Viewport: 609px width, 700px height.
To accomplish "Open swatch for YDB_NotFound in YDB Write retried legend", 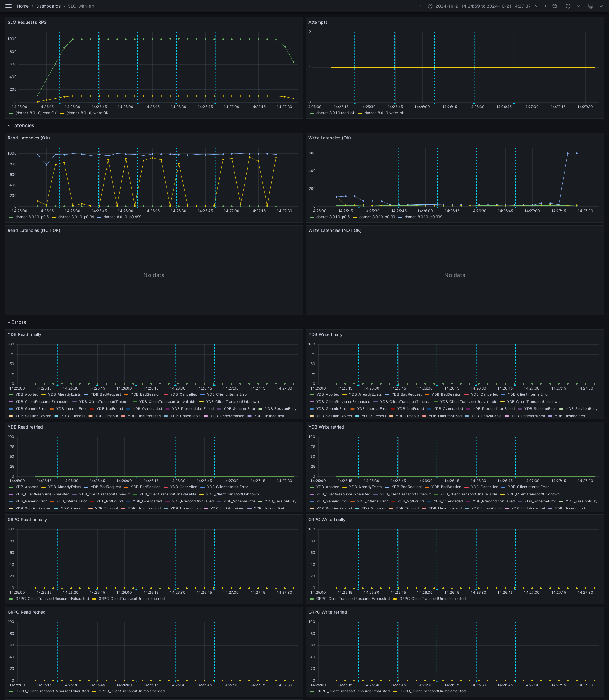I will 393,501.
